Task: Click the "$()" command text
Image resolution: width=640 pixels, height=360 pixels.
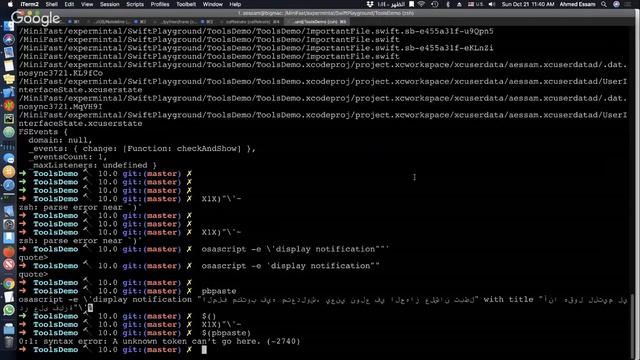Action: pyautogui.click(x=209, y=316)
